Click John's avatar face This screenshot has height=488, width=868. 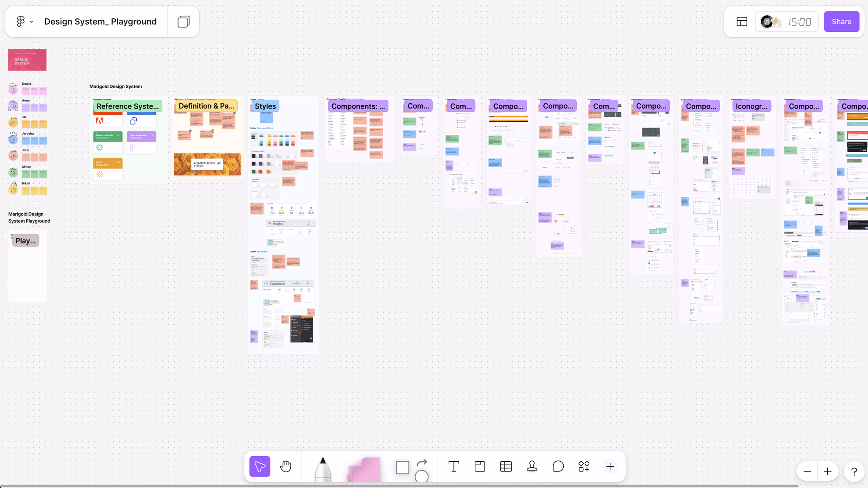[14, 155]
